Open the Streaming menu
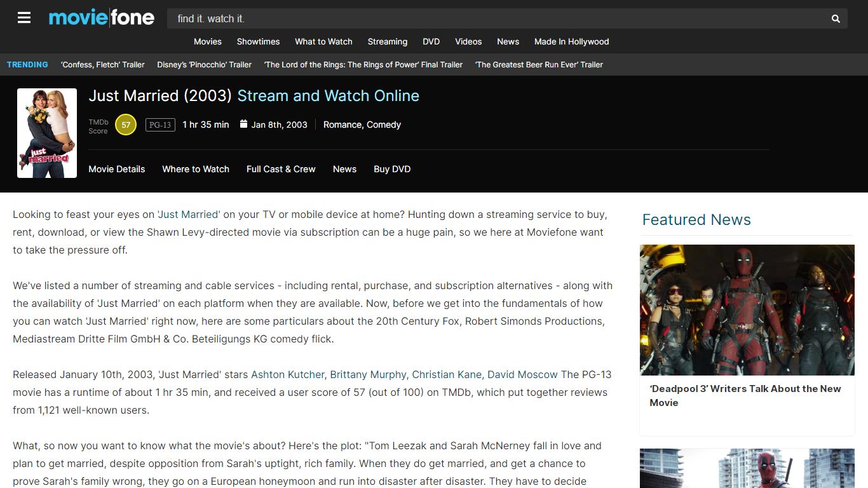 click(388, 41)
